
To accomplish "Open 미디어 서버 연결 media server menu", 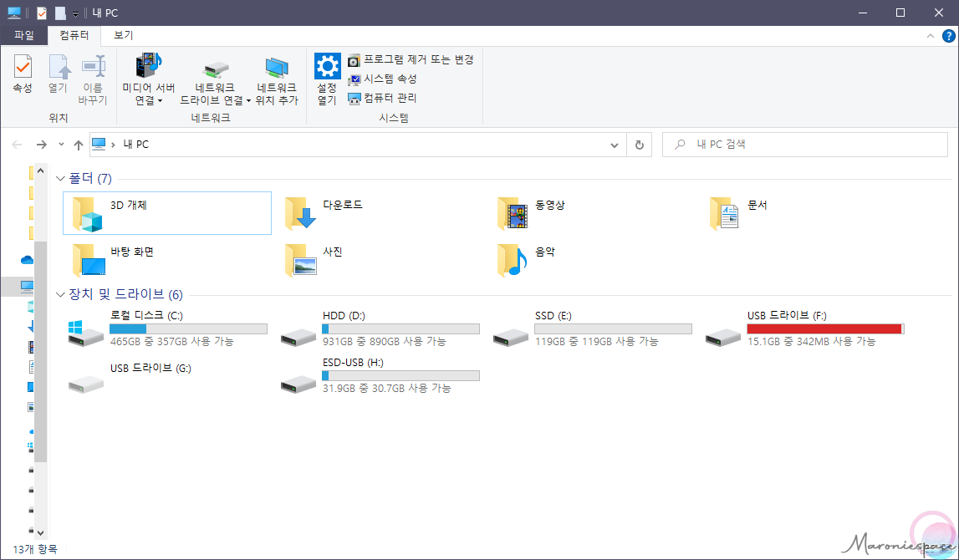I will 148,80.
